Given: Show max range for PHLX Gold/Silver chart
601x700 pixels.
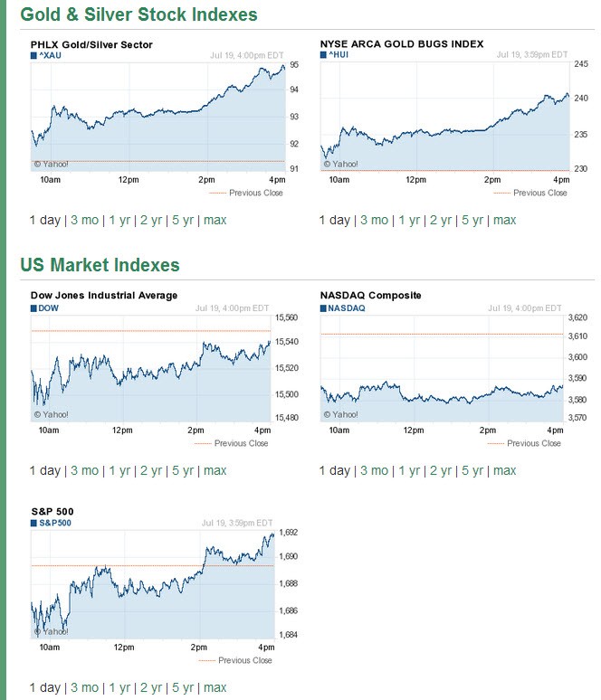Looking at the screenshot, I should [215, 220].
